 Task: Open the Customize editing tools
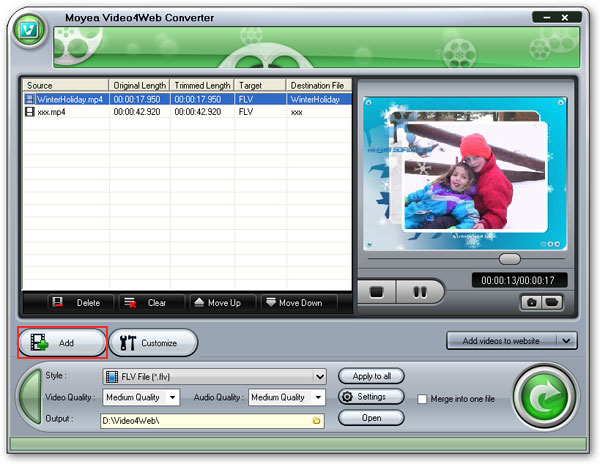tap(153, 343)
